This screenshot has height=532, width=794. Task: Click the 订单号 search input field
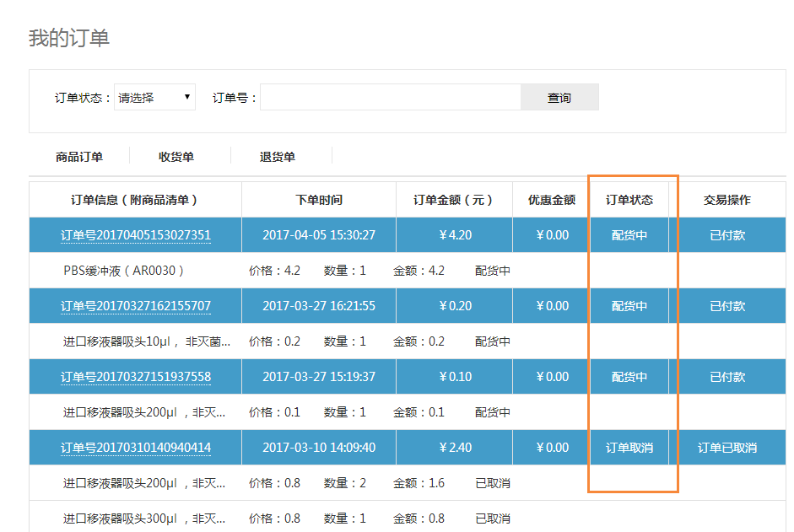tap(390, 98)
